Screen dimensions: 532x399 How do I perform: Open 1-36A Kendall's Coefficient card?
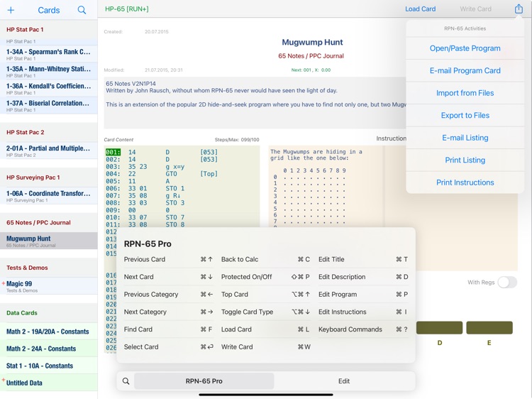coord(48,88)
